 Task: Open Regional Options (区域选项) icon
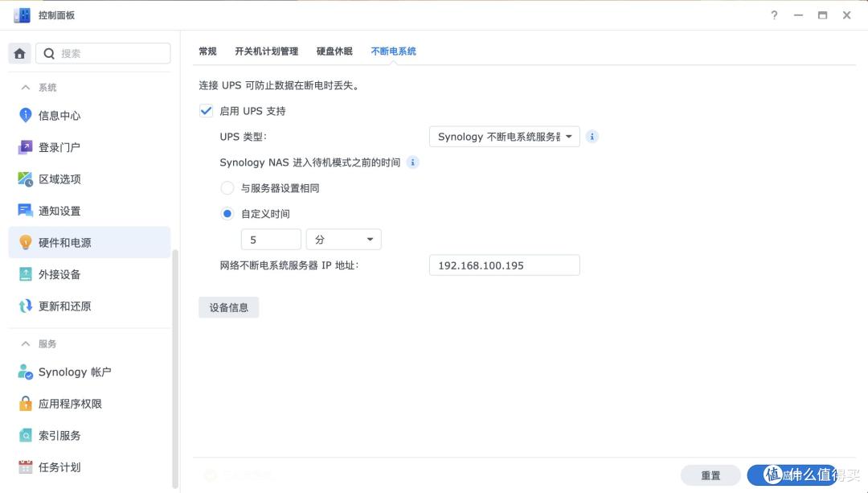pos(26,179)
